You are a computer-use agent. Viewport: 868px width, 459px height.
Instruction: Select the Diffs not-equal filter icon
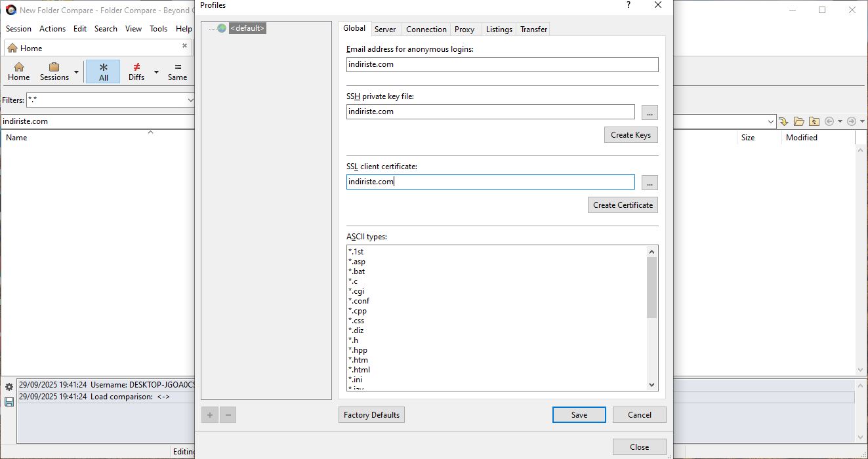[136, 67]
